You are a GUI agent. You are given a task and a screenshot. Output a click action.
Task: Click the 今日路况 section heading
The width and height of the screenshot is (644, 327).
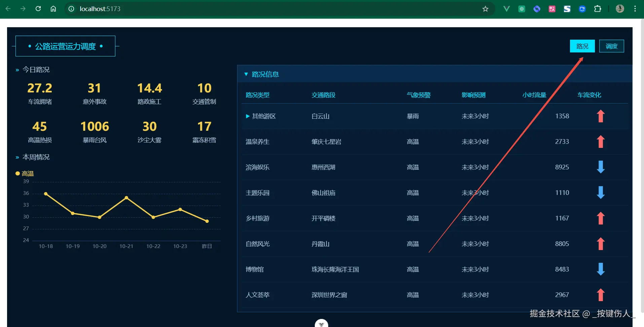point(36,70)
